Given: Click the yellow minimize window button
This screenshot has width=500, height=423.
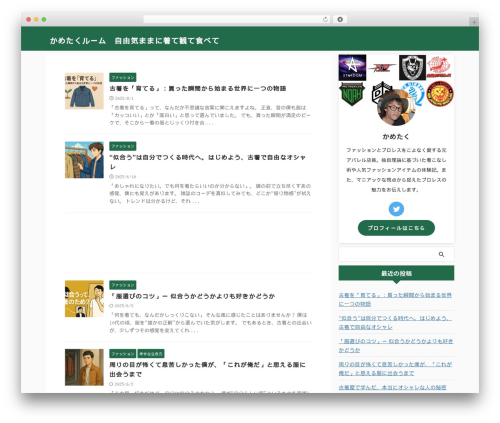Looking at the screenshot, I should pos(36,19).
